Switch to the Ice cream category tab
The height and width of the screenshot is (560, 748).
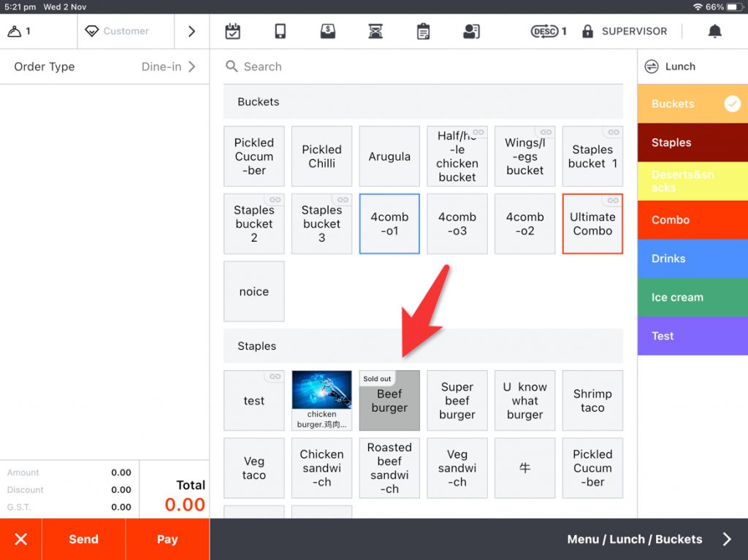click(692, 297)
